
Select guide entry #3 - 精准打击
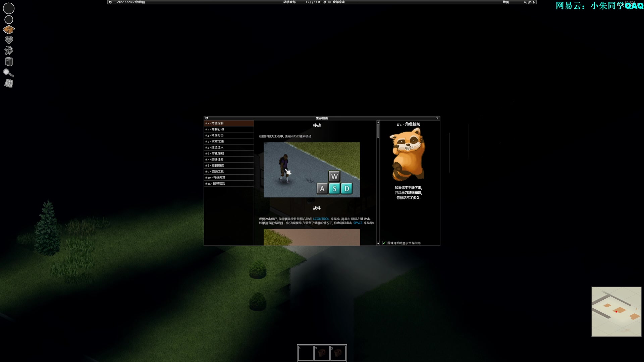tap(229, 135)
